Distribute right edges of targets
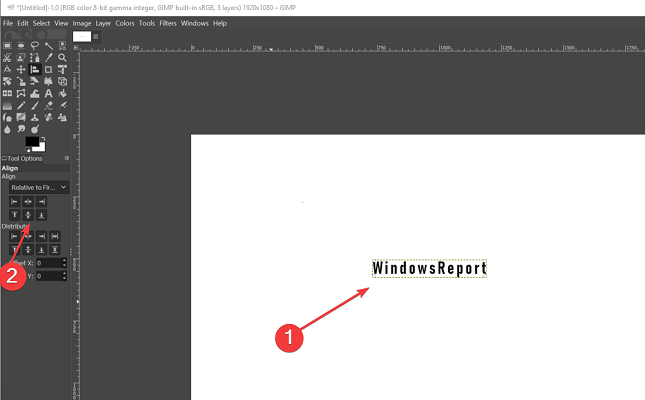 point(41,236)
